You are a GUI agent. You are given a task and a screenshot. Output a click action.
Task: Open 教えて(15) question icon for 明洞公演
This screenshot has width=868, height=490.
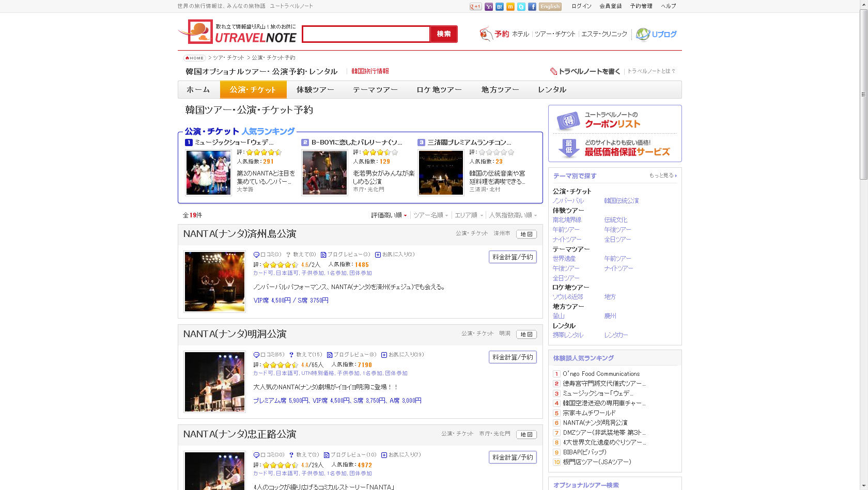tap(291, 355)
